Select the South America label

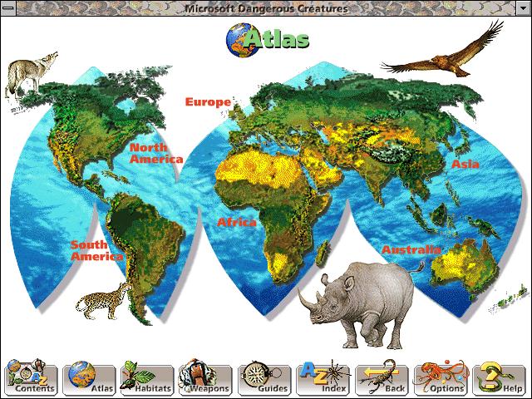(96, 250)
